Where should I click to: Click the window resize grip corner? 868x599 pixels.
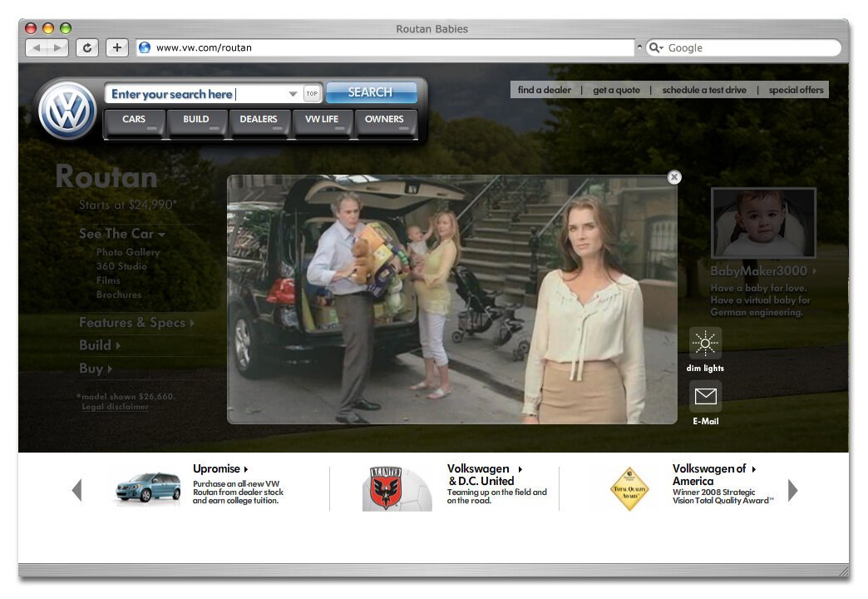pos(843,571)
